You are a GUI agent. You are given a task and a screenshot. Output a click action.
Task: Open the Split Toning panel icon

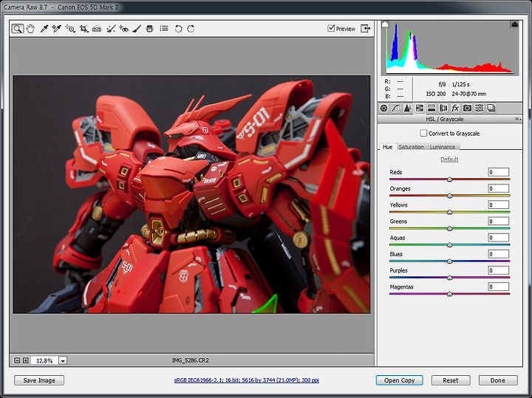click(x=432, y=108)
